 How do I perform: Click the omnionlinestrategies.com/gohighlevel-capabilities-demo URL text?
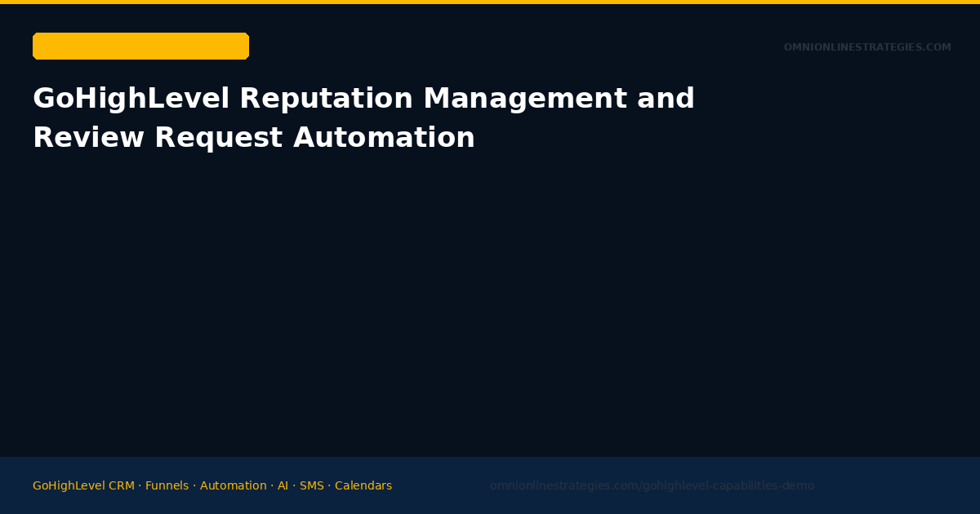[652, 485]
